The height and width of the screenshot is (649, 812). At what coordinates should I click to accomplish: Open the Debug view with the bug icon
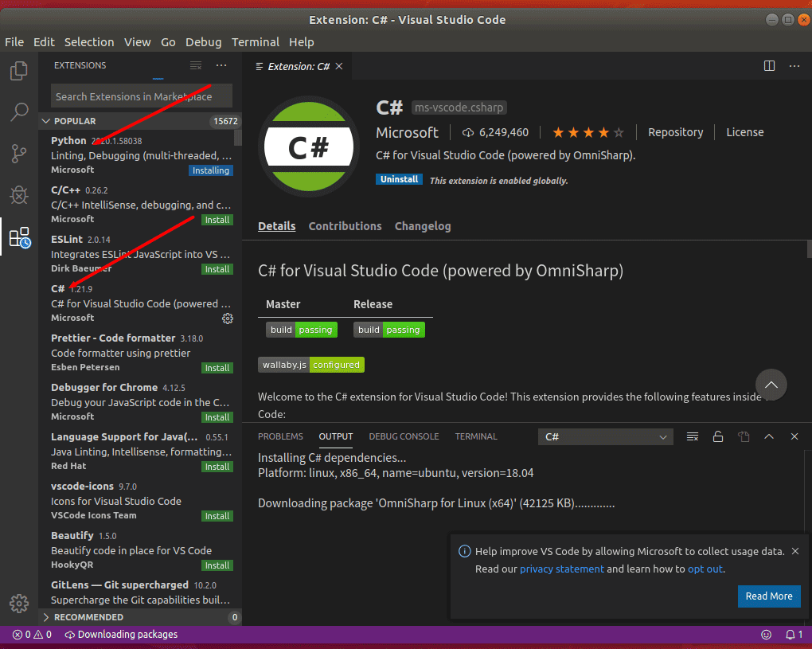tap(19, 195)
